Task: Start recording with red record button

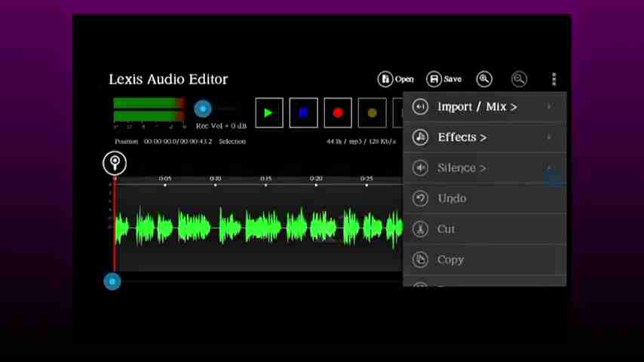Action: (x=338, y=112)
